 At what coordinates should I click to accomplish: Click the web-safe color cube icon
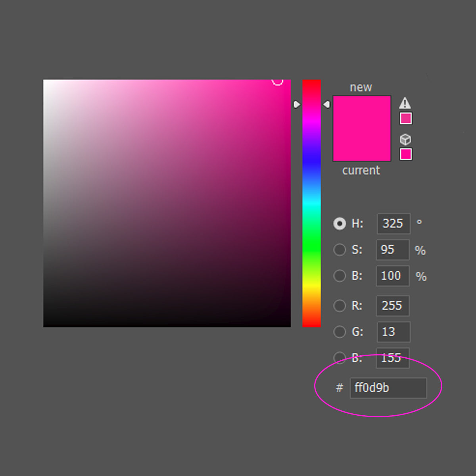point(405,139)
